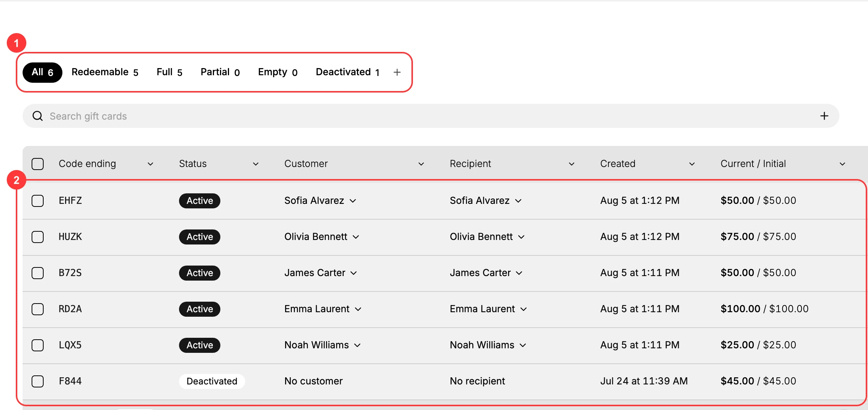The image size is (868, 410).
Task: Expand the Recipient column chevron
Action: pyautogui.click(x=572, y=164)
